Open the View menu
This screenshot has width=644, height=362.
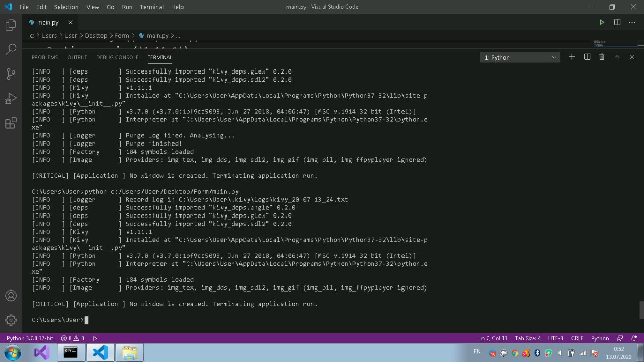(x=93, y=7)
